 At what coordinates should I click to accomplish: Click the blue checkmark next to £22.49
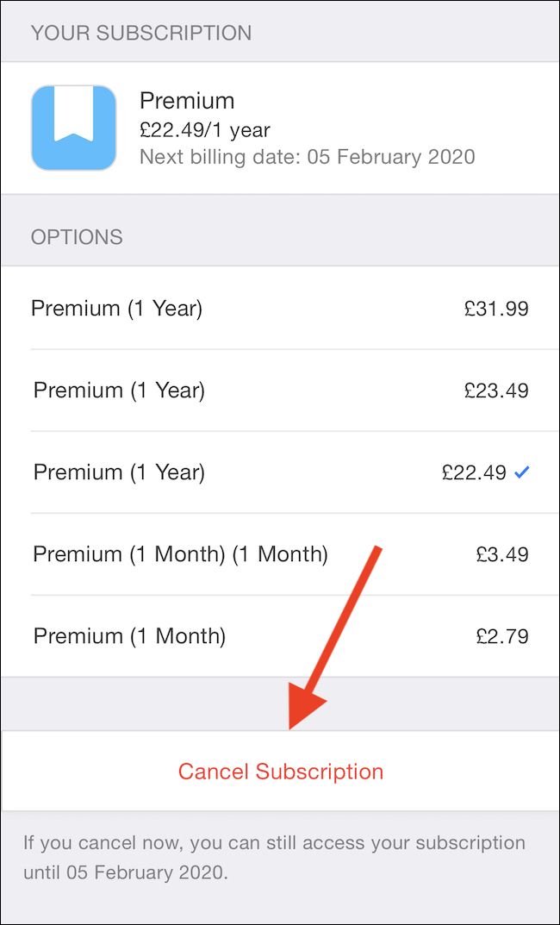(521, 472)
